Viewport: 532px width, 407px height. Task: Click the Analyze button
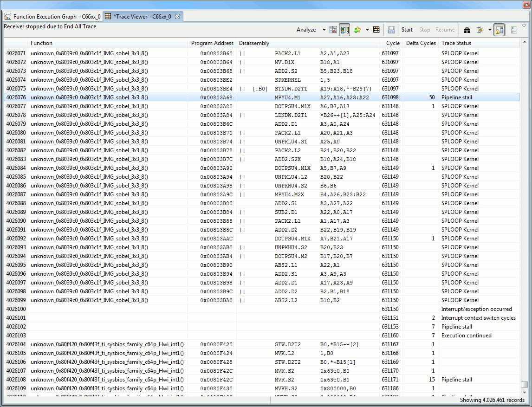coord(306,30)
